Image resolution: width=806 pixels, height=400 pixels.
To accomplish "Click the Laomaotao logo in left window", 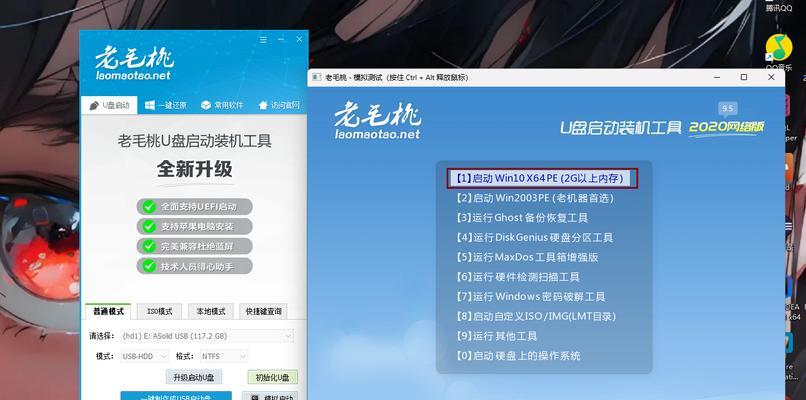I will [x=134, y=62].
